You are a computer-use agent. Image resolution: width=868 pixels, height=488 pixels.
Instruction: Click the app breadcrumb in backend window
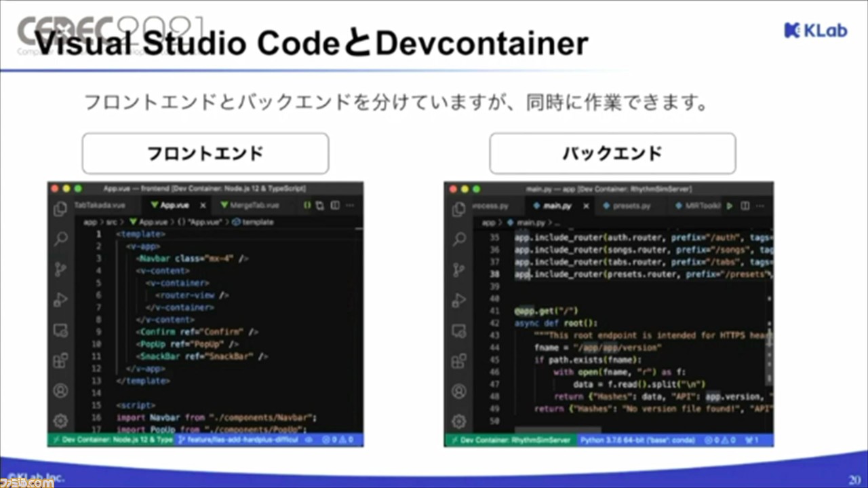(488, 223)
